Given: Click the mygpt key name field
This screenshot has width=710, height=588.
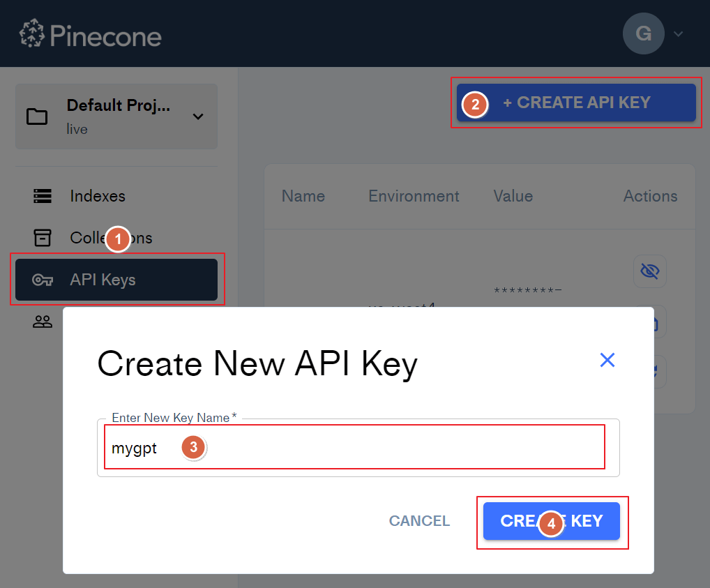Looking at the screenshot, I should click(354, 447).
